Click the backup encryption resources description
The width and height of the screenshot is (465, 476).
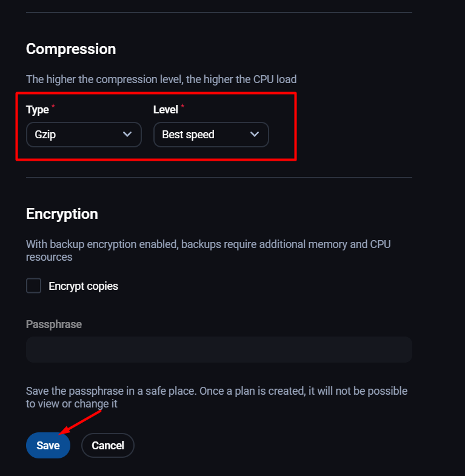(208, 250)
